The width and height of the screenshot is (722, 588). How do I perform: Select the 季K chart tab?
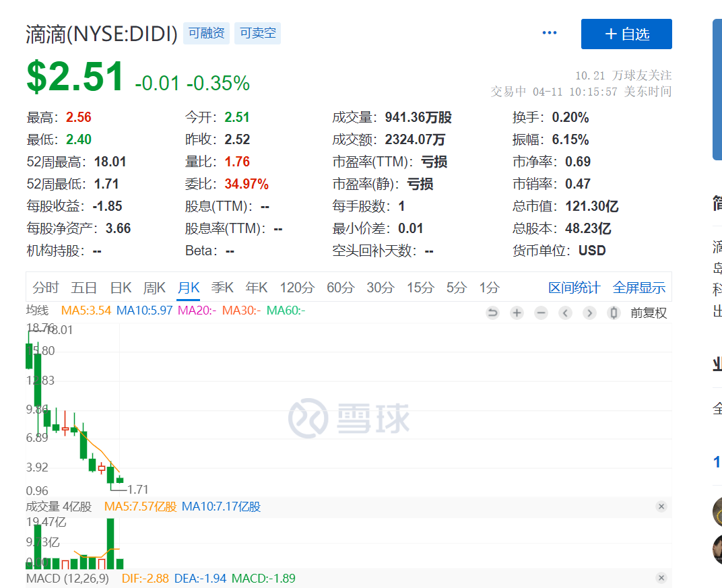coord(222,288)
